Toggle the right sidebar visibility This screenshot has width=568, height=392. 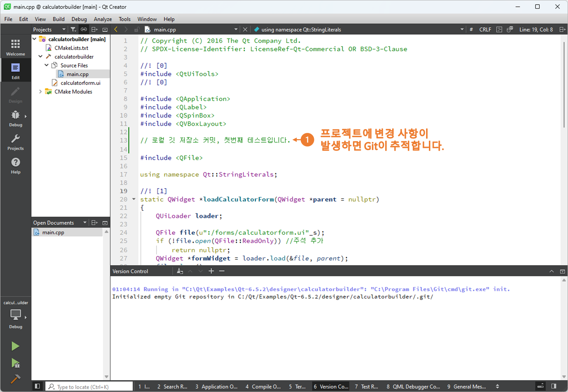click(554, 386)
